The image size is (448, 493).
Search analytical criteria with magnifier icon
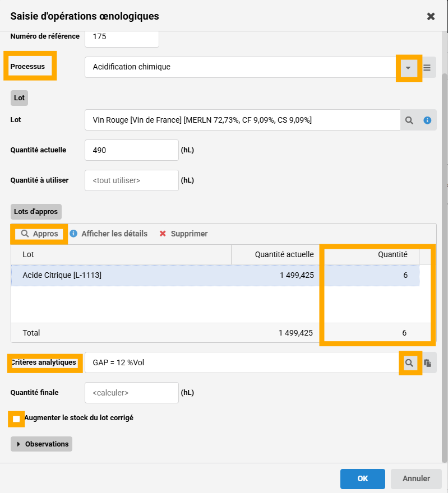point(409,363)
